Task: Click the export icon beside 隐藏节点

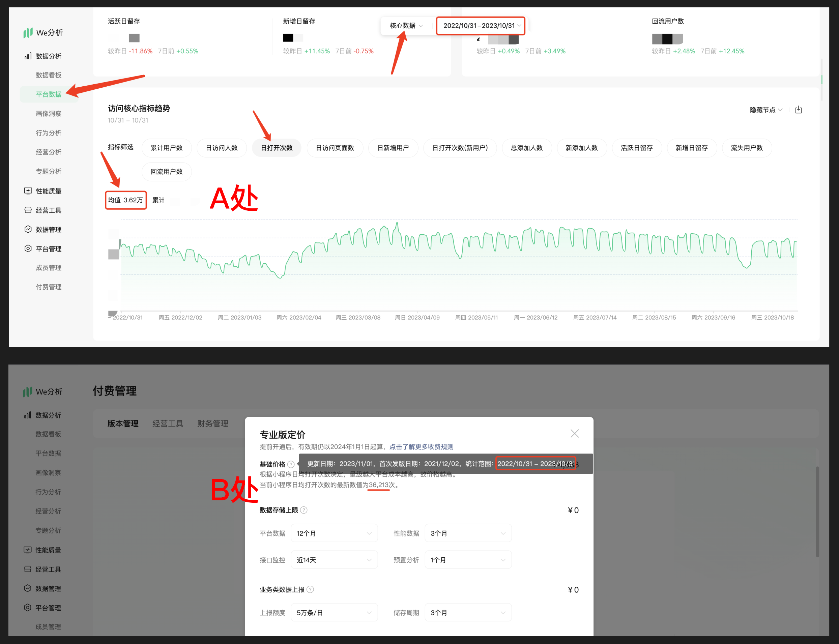Action: 799,110
